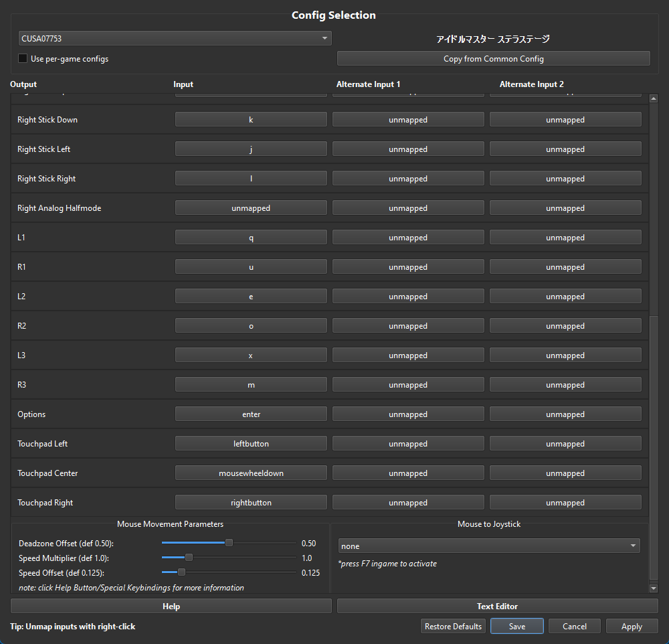Click the Touchpad Center output label
The width and height of the screenshot is (669, 644).
click(47, 473)
